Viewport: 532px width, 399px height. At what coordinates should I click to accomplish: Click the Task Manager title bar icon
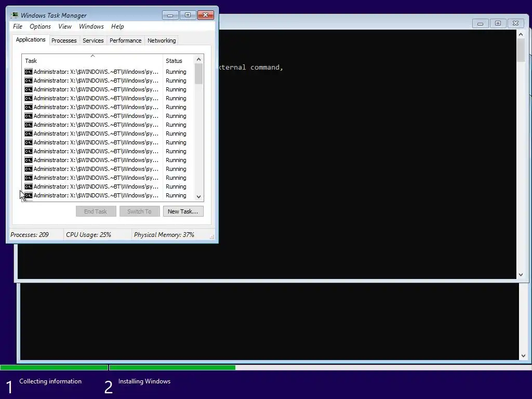14,15
